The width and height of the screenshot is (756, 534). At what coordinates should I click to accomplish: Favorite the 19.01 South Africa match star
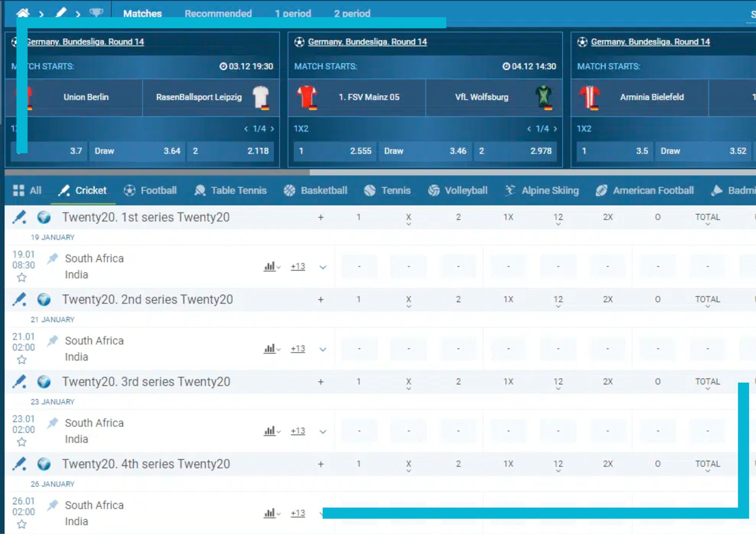tap(22, 278)
